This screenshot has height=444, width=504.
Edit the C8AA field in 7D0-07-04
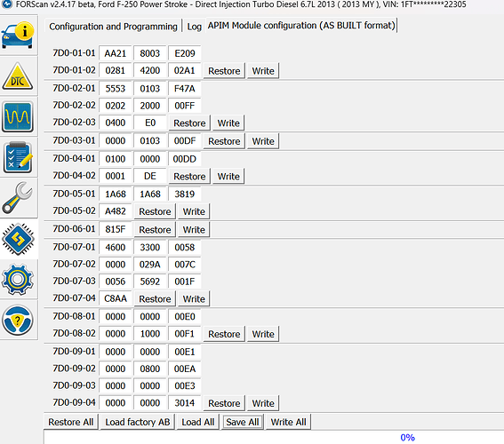pyautogui.click(x=116, y=299)
